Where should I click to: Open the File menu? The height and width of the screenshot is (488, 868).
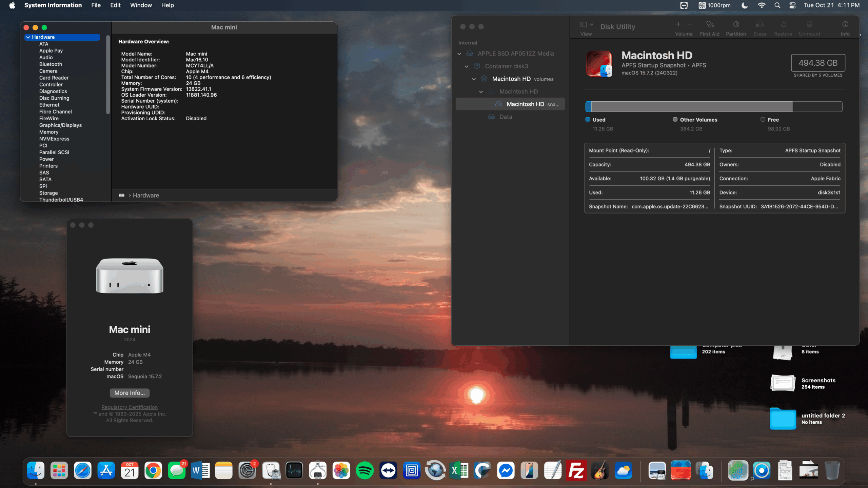96,5
